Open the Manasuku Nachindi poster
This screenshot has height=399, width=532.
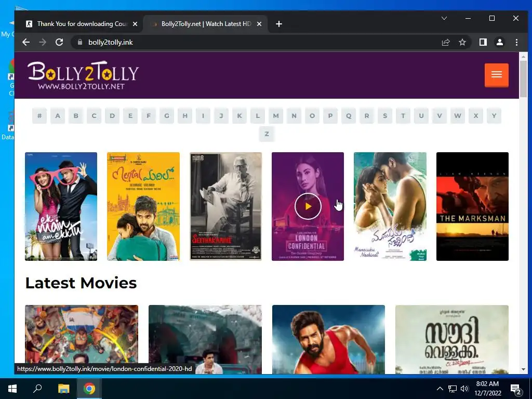pos(390,206)
